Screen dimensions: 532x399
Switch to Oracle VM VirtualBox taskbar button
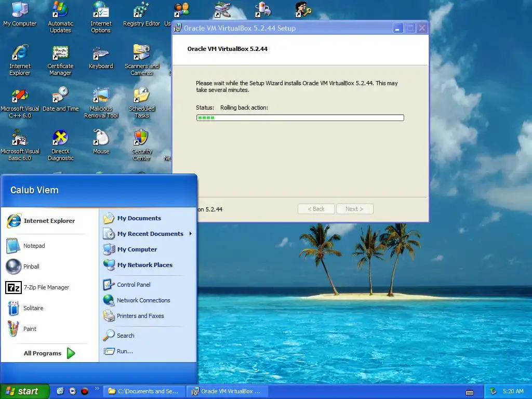228,391
